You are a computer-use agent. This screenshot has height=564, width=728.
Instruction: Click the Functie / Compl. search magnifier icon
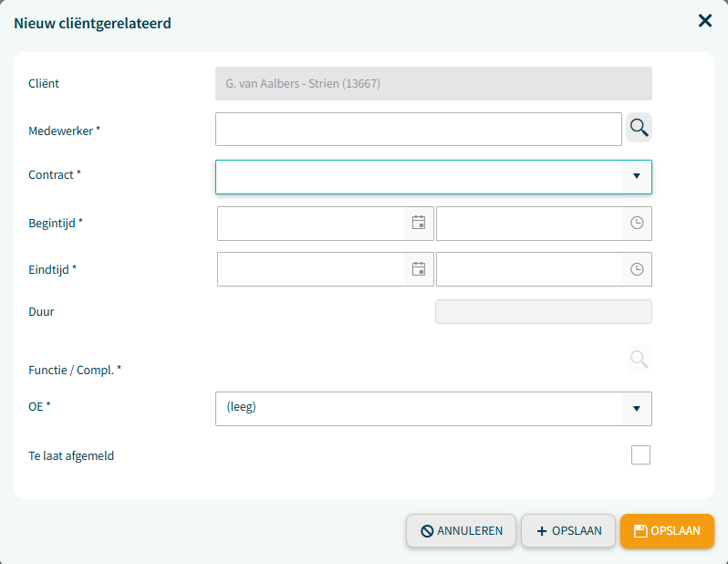coord(639,360)
